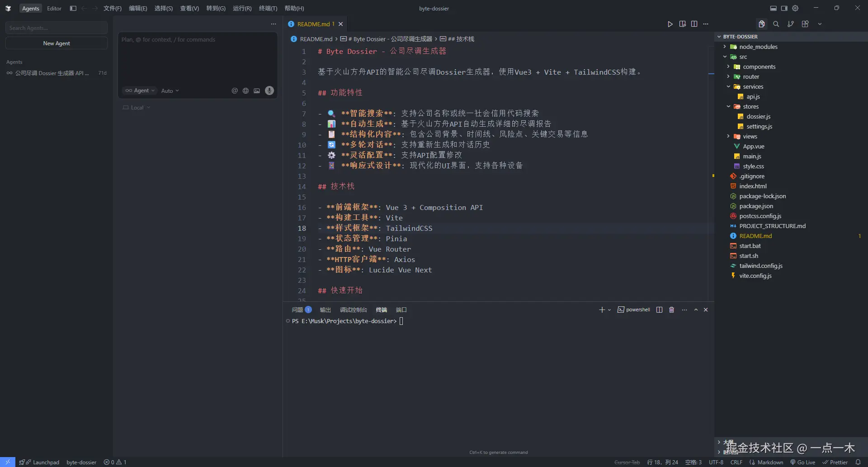Click Prettier in the status bar
This screenshot has height=467, width=868.
835,462
